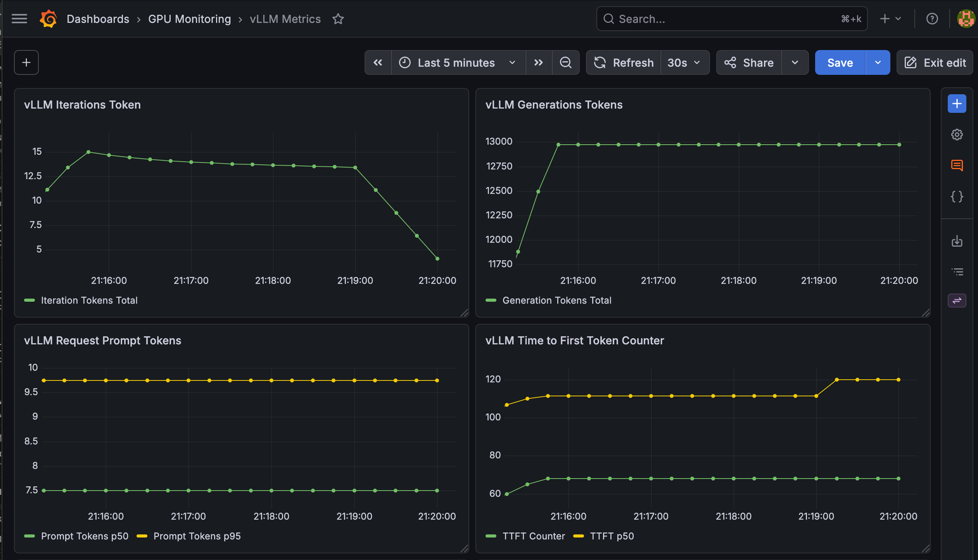
Task: Shift time range backward with double arrows
Action: tap(378, 62)
